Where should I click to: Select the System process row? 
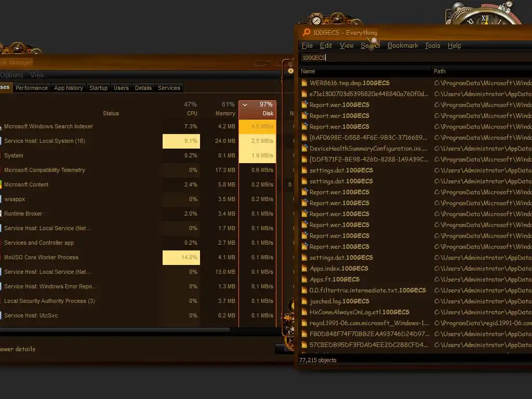point(14,155)
